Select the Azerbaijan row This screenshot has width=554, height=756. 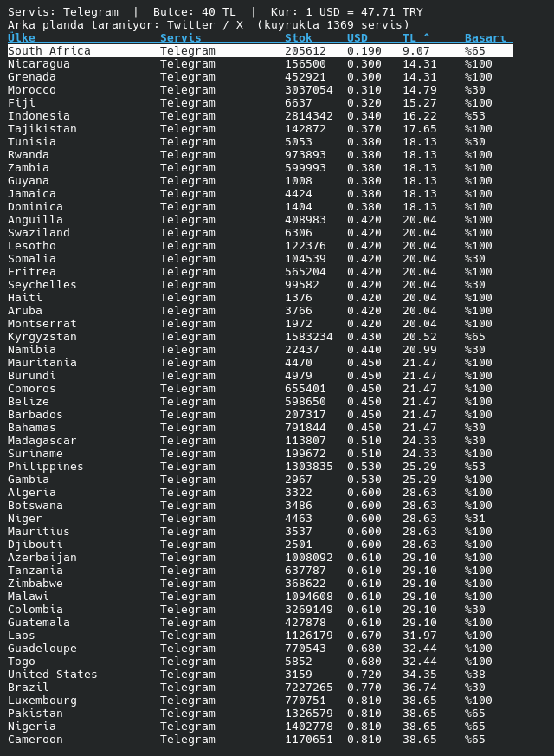pyautogui.click(x=261, y=558)
